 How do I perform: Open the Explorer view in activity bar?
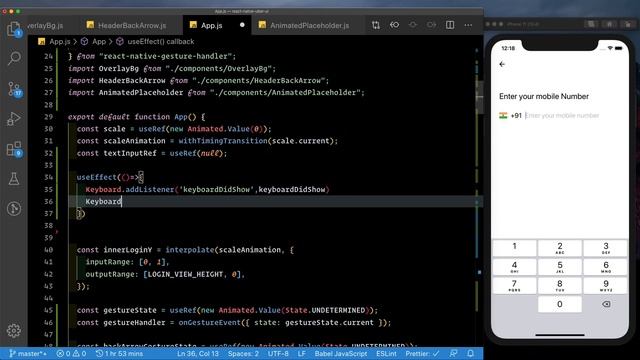[x=14, y=29]
